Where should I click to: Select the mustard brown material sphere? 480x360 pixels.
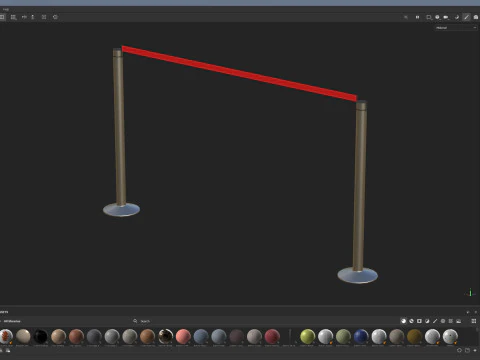point(414,336)
